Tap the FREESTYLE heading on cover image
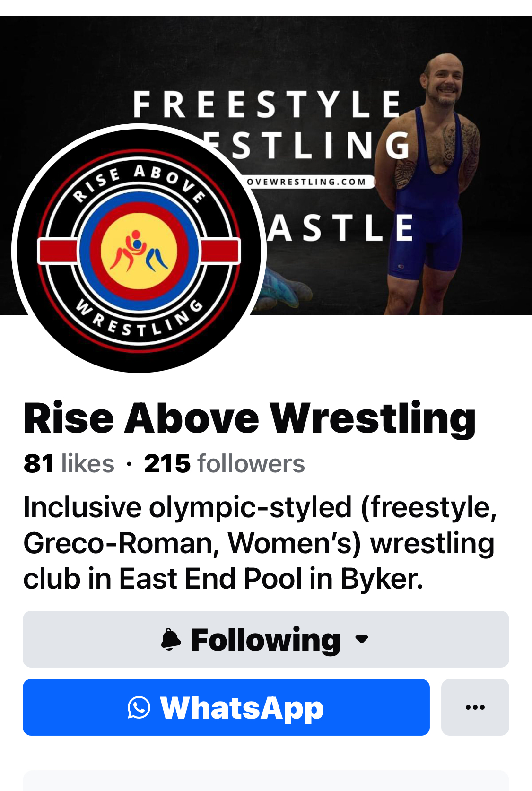Viewport: 532px width, 791px height. click(x=267, y=104)
